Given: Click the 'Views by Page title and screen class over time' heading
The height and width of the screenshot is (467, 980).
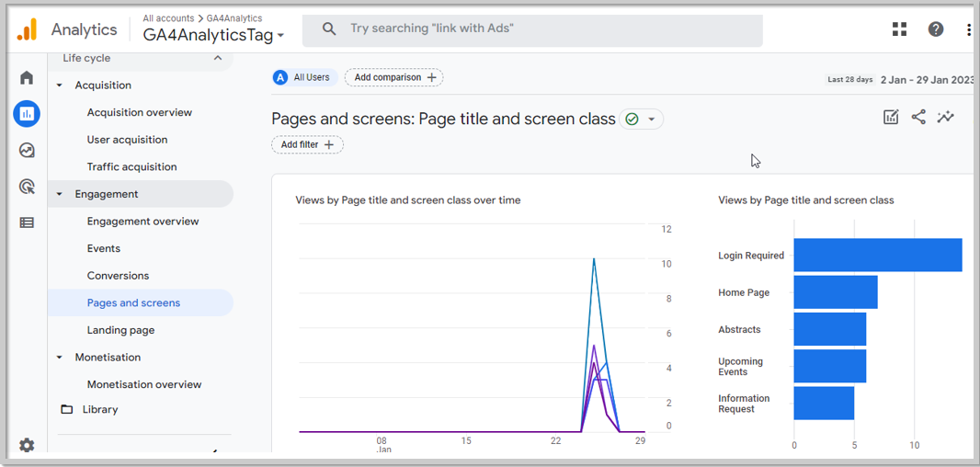Looking at the screenshot, I should pos(408,200).
